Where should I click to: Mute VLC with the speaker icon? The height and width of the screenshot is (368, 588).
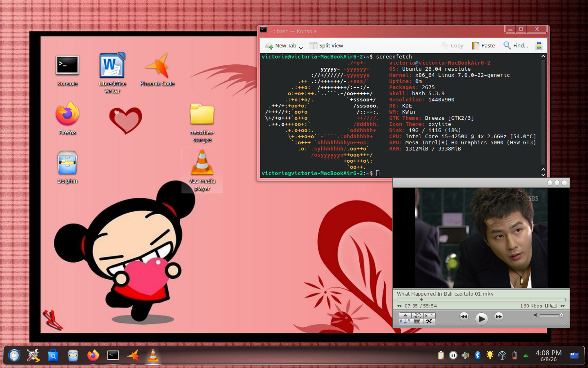(535, 315)
